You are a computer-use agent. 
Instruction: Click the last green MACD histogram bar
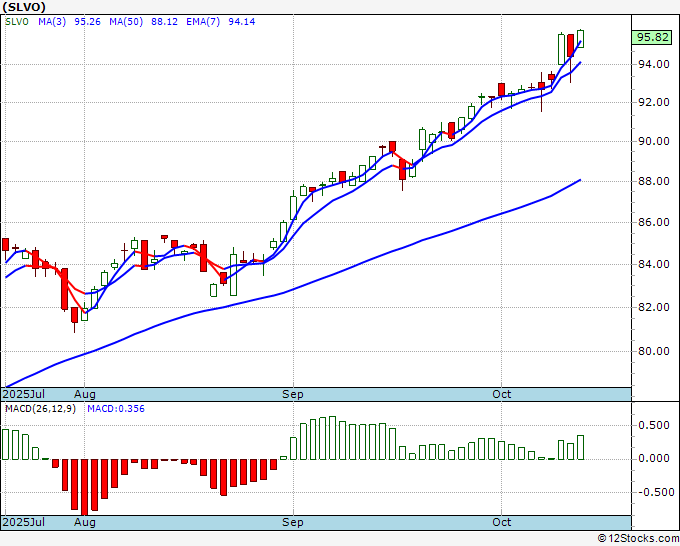[580, 448]
